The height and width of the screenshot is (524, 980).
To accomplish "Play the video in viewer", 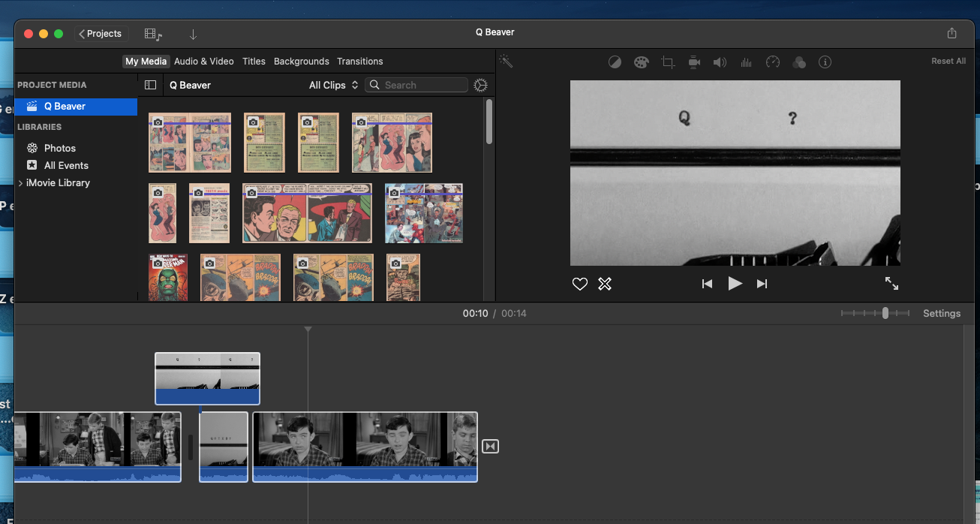I will click(735, 284).
